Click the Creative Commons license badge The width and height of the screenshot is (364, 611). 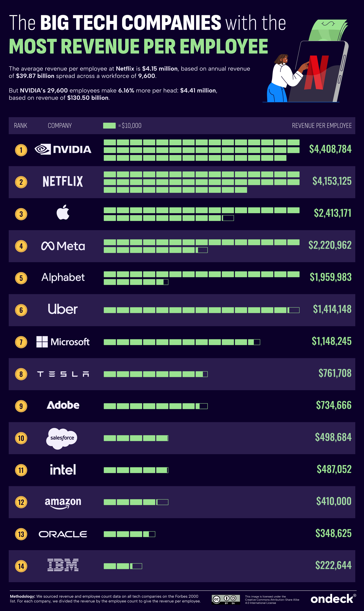(x=226, y=599)
